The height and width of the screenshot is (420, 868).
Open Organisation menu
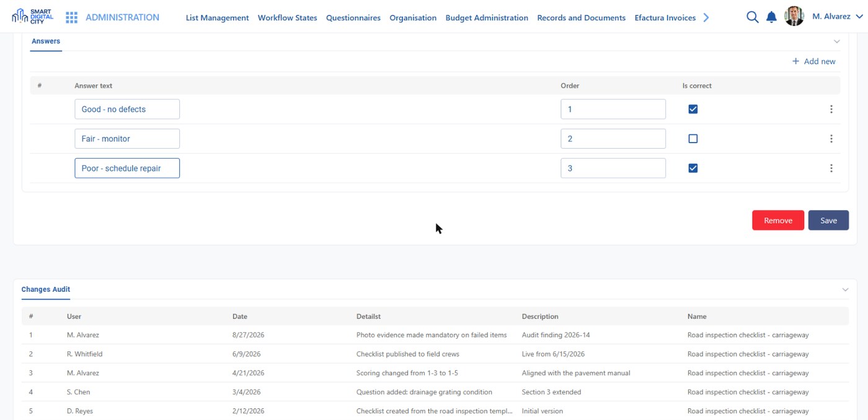pyautogui.click(x=413, y=17)
